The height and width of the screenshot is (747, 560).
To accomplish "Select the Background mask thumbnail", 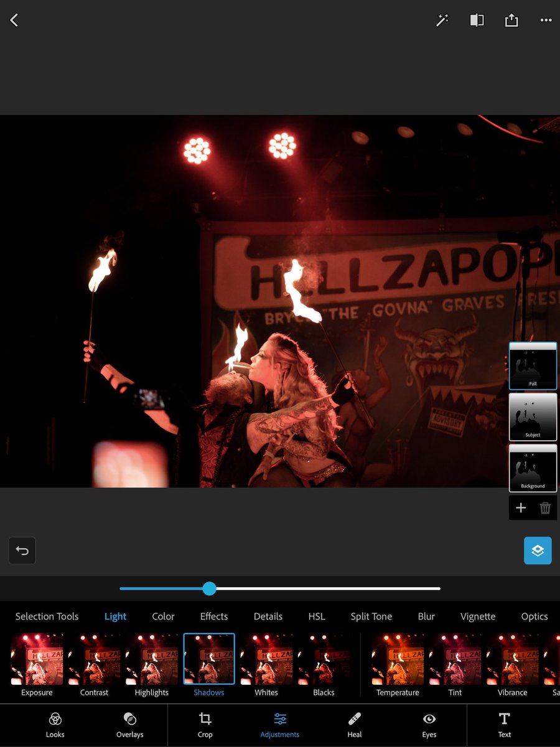I will click(x=533, y=468).
